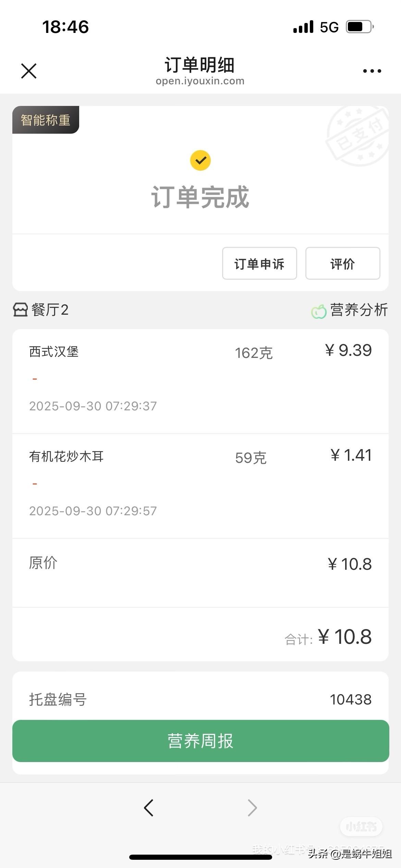Tap the battery indicator in status bar
Image resolution: width=401 pixels, height=868 pixels.
coord(360,27)
